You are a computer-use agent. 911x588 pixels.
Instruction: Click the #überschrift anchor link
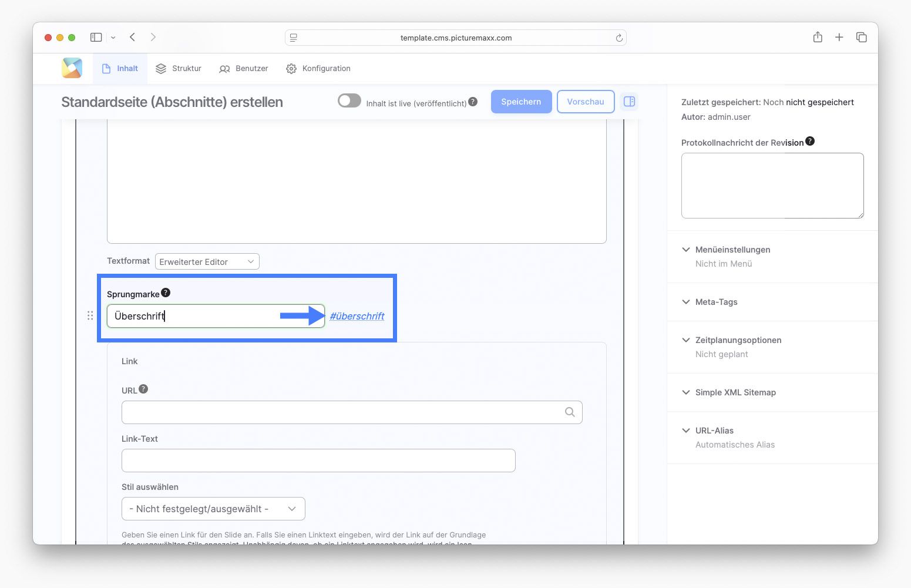click(x=357, y=316)
